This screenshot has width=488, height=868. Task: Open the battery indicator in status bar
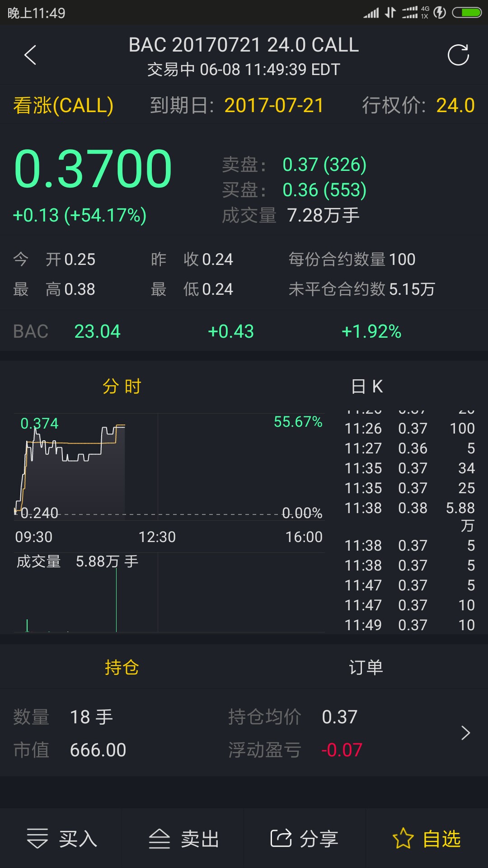coord(467,13)
